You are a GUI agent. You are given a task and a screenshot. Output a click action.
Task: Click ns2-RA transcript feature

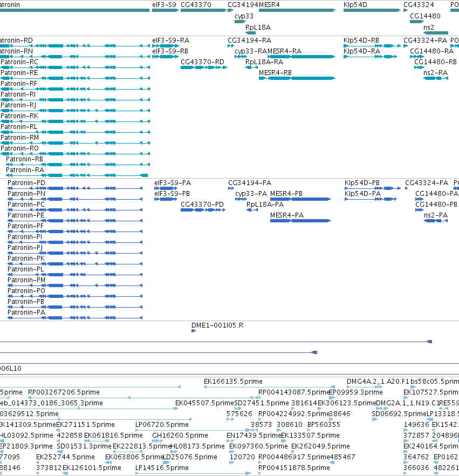coord(436,78)
